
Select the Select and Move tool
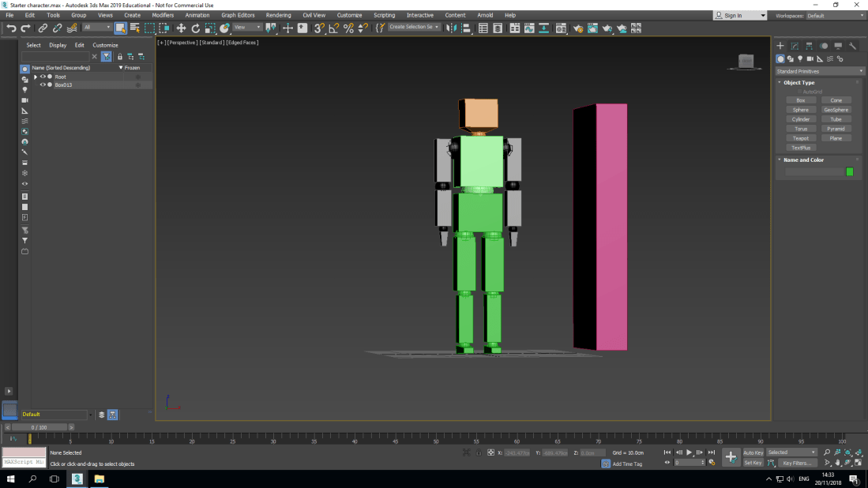tap(182, 28)
